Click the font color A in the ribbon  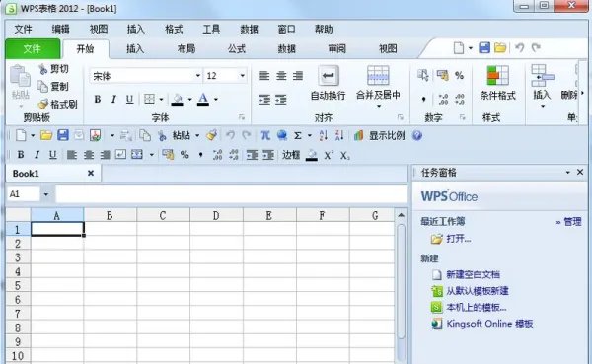tap(203, 100)
